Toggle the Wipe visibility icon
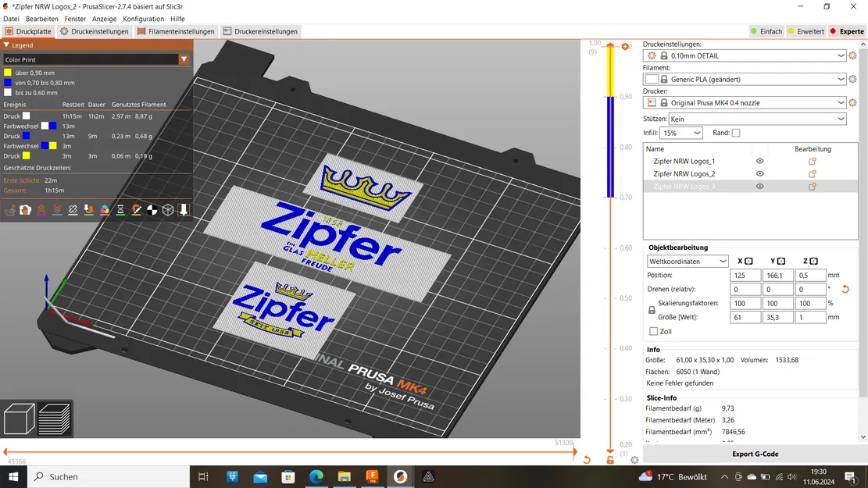Screen dimensions: 868x488 [26, 210]
